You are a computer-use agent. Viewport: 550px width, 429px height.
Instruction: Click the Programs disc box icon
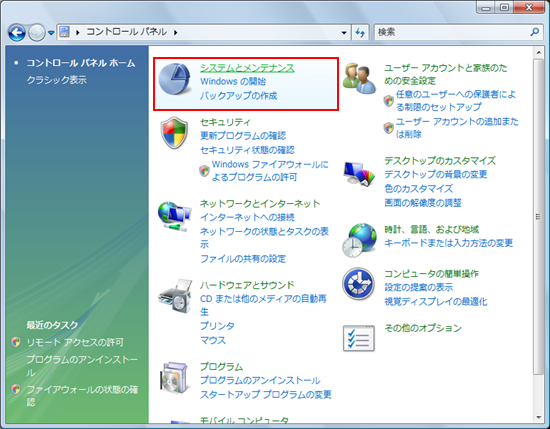click(x=174, y=378)
